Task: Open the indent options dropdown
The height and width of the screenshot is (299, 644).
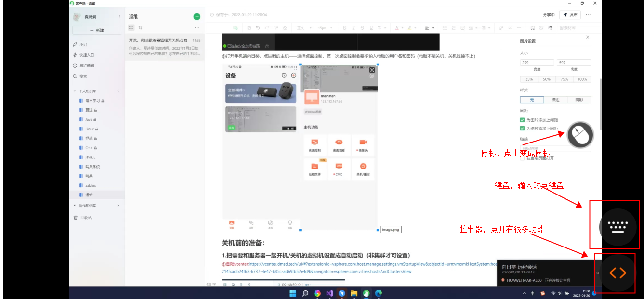Action: (x=473, y=28)
